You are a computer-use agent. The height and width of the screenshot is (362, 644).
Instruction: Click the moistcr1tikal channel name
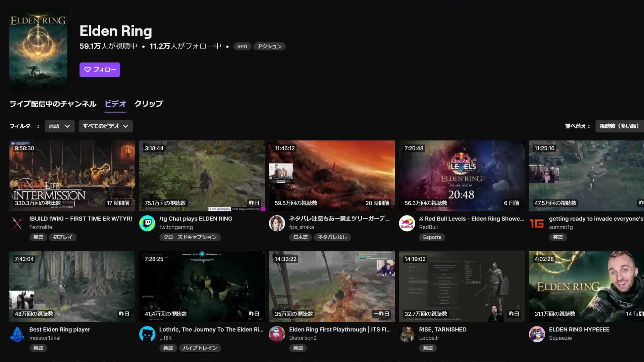[x=45, y=338]
